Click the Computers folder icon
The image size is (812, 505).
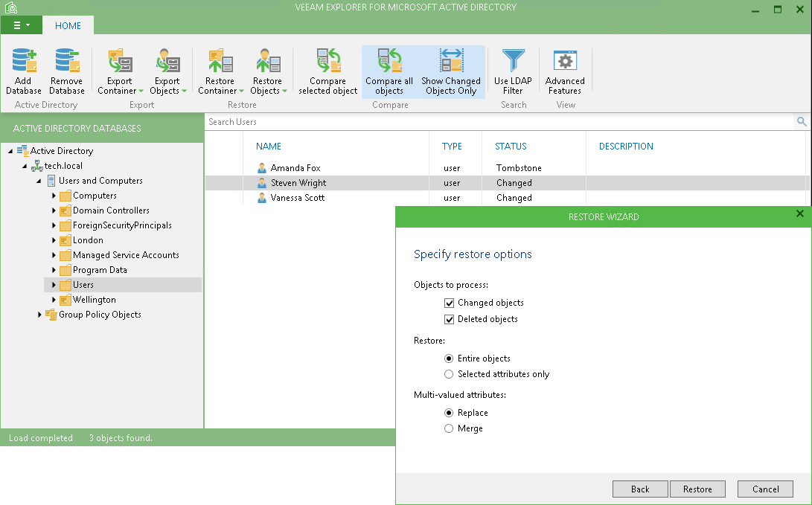coord(65,196)
